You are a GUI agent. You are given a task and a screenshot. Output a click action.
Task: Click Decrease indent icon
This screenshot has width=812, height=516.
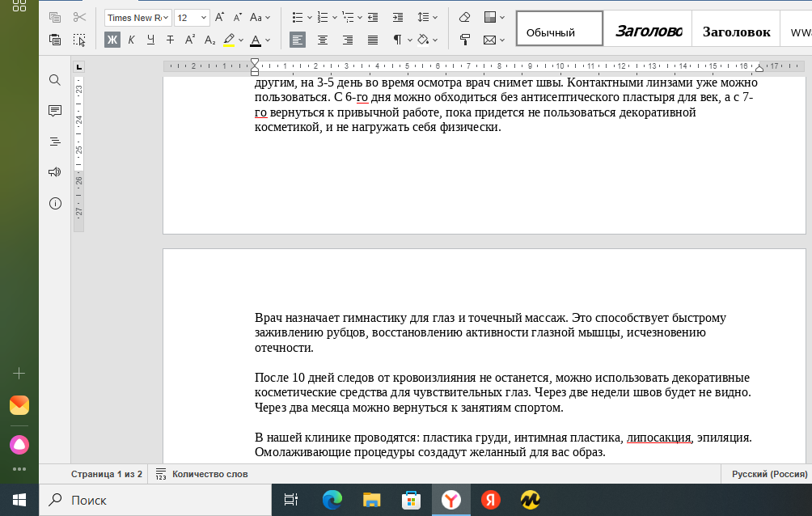click(373, 18)
